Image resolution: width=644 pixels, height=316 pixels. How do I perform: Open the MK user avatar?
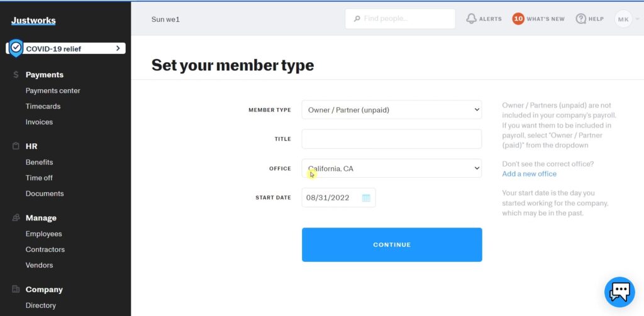[623, 19]
